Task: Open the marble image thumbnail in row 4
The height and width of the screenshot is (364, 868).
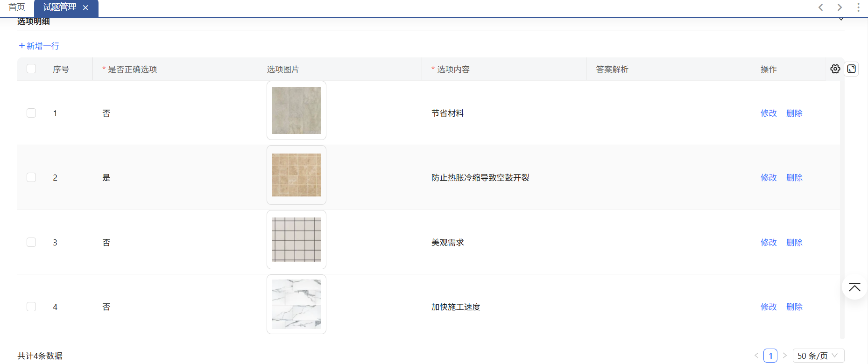Action: pyautogui.click(x=296, y=304)
